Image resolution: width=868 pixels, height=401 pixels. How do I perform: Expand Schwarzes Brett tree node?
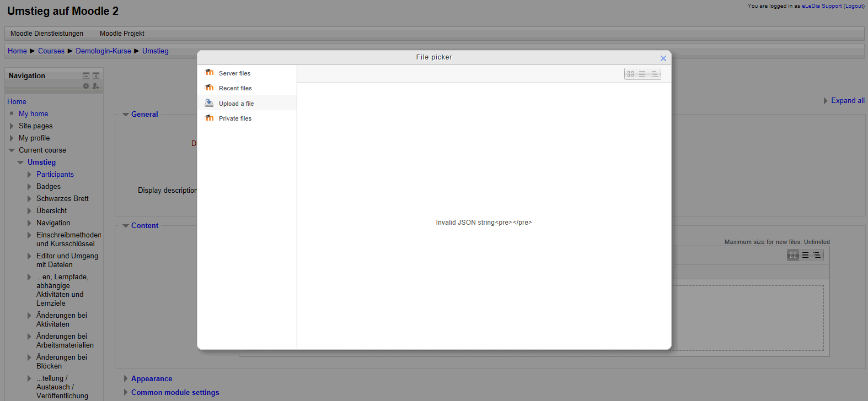pyautogui.click(x=29, y=198)
